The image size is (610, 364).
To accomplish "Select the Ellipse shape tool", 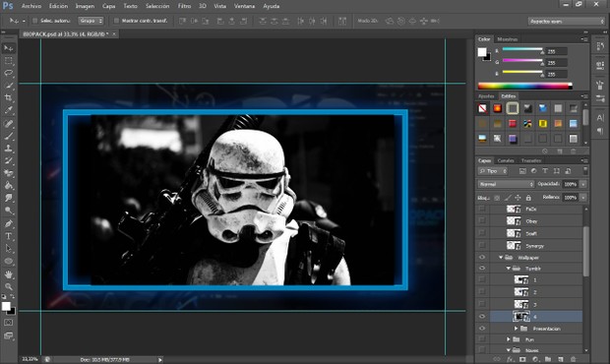I will click(x=8, y=262).
